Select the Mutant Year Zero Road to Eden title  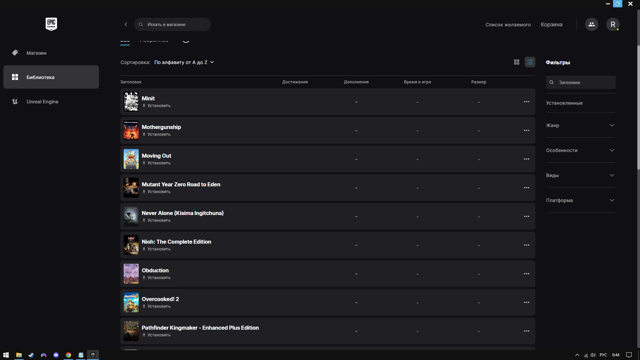click(181, 184)
